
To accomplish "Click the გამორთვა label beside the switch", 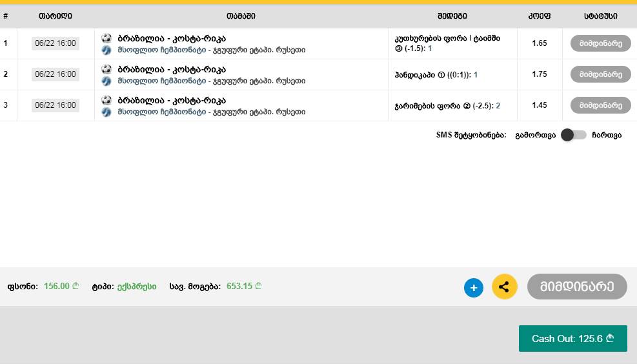I will pos(535,136).
